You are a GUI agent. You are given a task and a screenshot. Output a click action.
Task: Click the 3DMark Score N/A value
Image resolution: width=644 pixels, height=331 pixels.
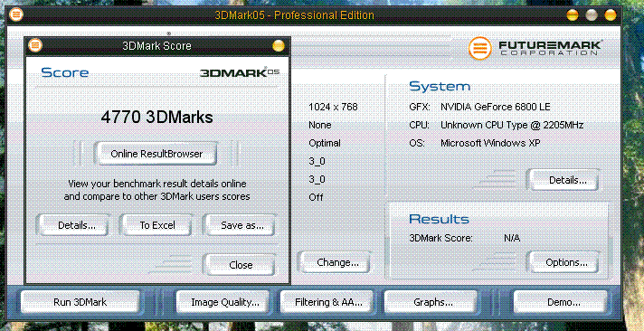512,238
